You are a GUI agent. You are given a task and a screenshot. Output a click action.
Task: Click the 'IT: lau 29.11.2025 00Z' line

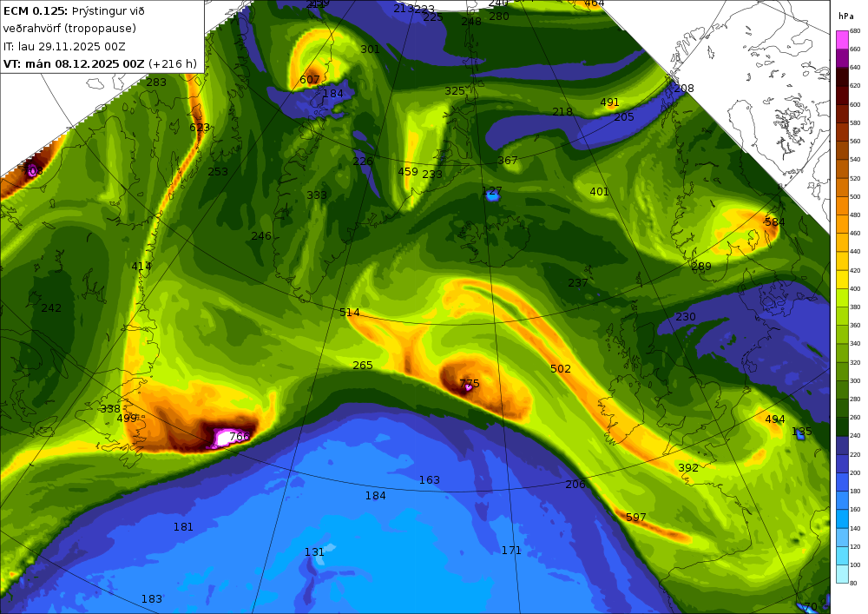pos(64,47)
